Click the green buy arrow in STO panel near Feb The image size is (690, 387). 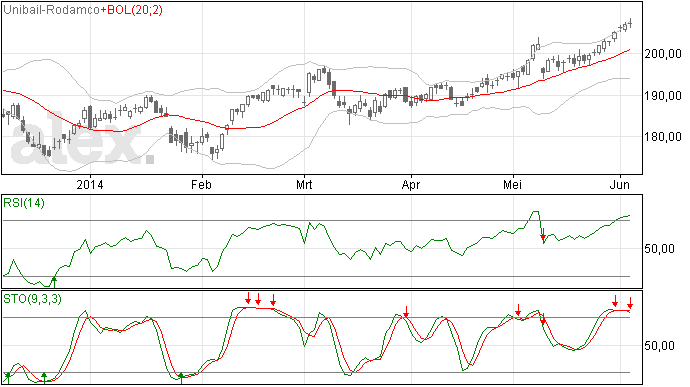coord(181,378)
